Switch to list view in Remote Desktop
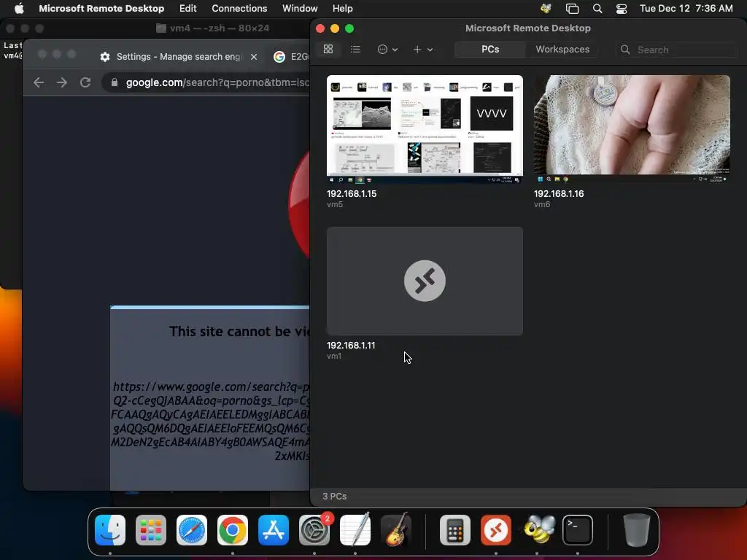Image resolution: width=747 pixels, height=560 pixels. point(355,50)
